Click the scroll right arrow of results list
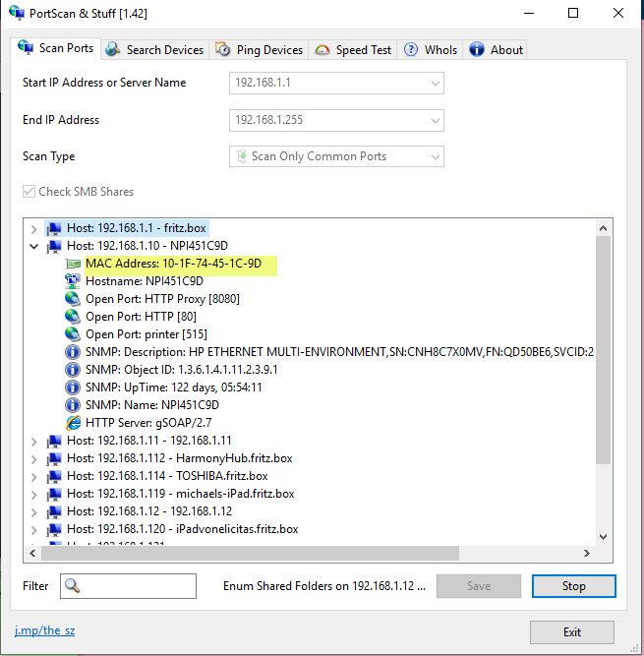 (x=587, y=553)
